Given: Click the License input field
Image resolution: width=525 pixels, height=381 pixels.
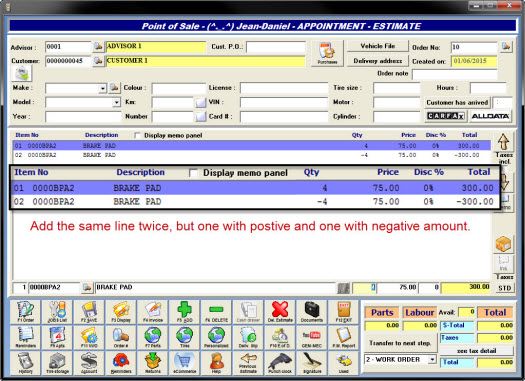Looking at the screenshot, I should click(x=284, y=88).
